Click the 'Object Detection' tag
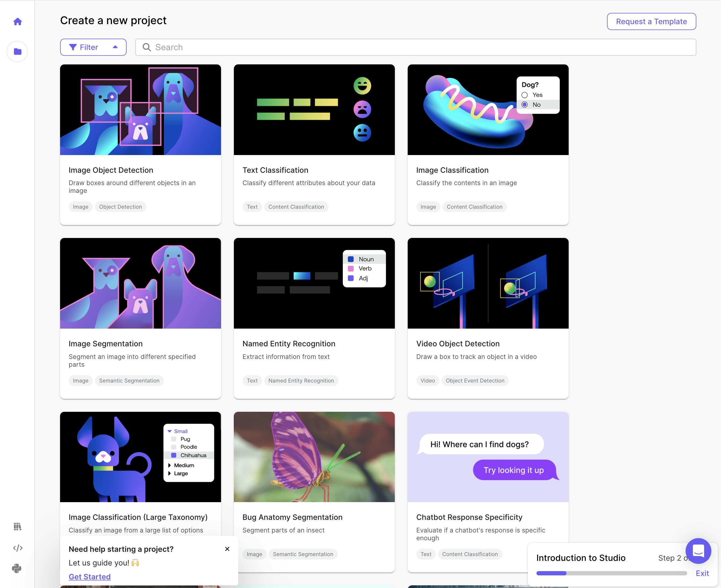Image resolution: width=721 pixels, height=588 pixels. click(120, 207)
